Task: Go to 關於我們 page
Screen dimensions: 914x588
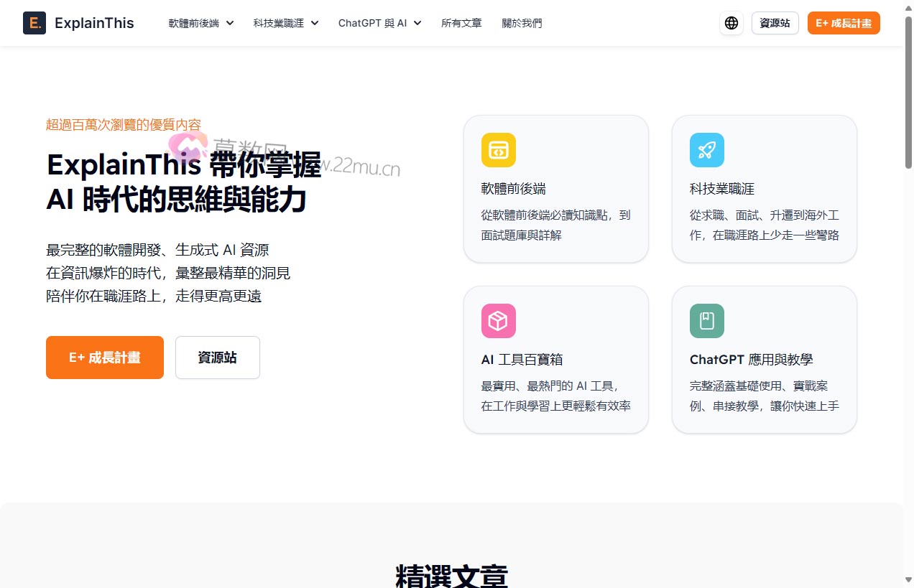Action: click(522, 23)
